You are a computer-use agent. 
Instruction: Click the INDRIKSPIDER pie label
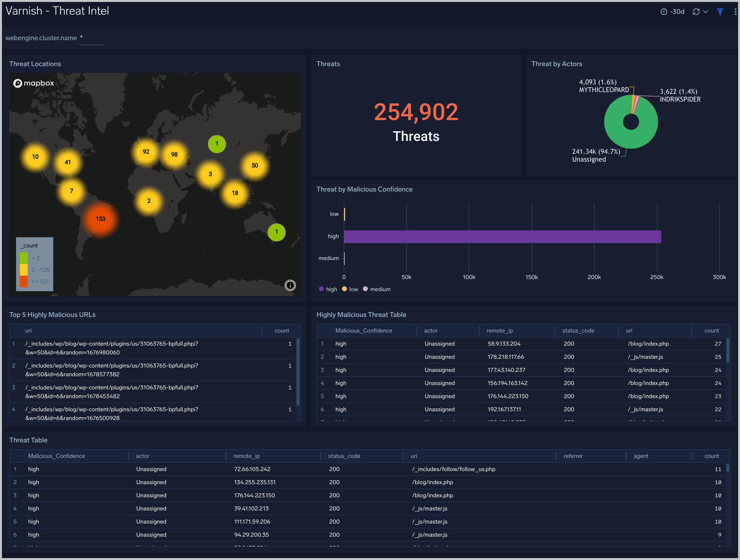680,95
